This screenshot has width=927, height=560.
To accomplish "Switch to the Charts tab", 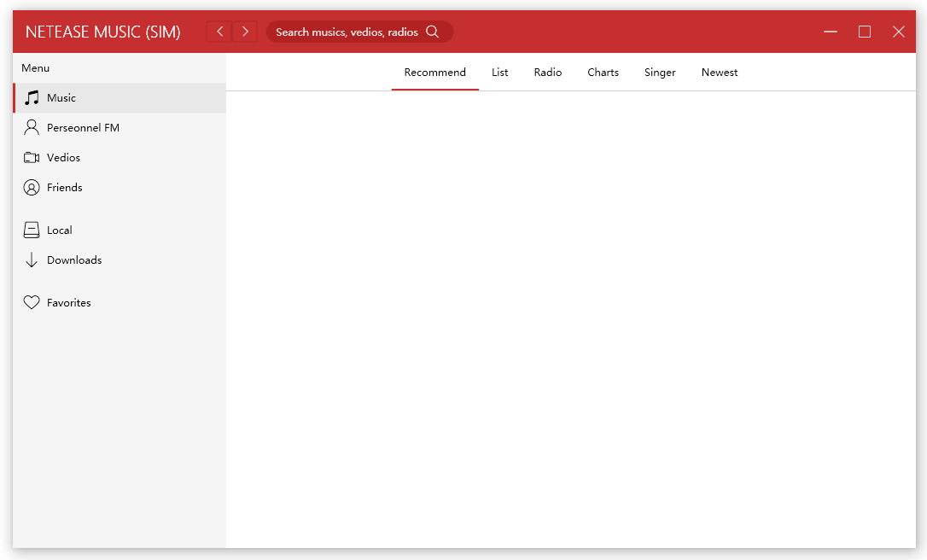I will (603, 73).
